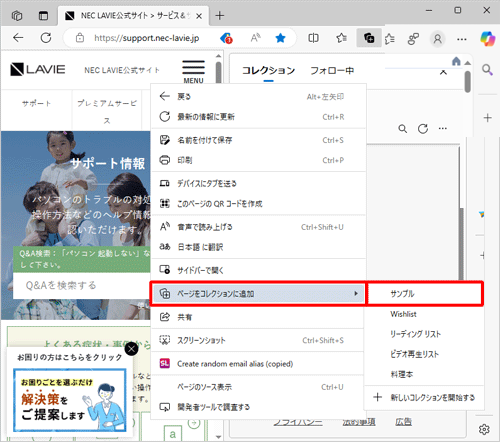Open the split screen icon

coord(313,38)
